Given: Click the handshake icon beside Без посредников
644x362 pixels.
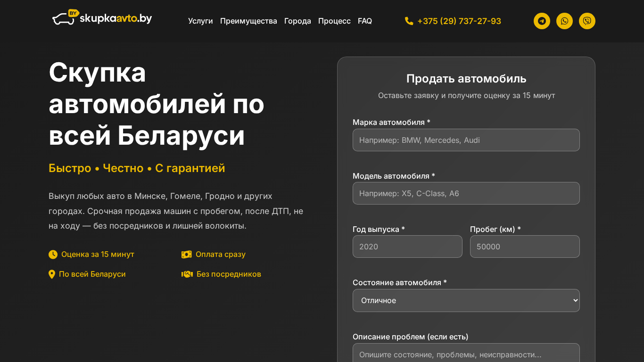Looking at the screenshot, I should coord(187,274).
